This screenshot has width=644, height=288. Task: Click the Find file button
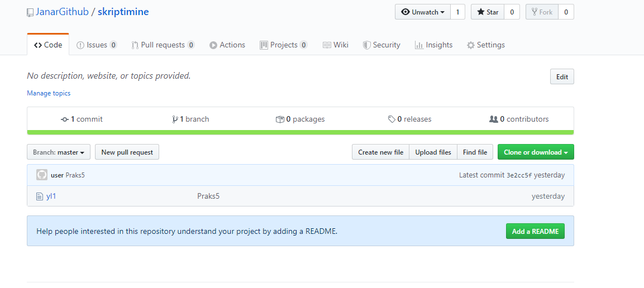click(475, 152)
